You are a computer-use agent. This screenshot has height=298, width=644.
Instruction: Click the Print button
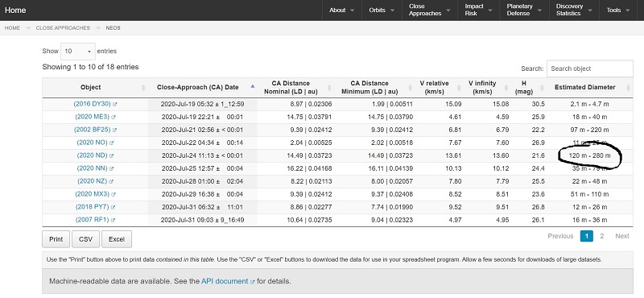click(x=56, y=239)
